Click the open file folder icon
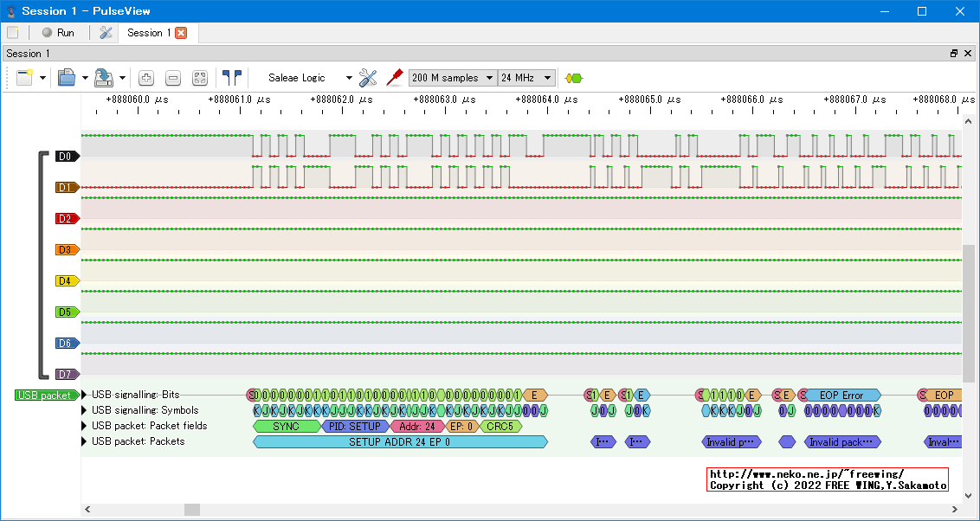The height and width of the screenshot is (521, 980). pyautogui.click(x=67, y=78)
